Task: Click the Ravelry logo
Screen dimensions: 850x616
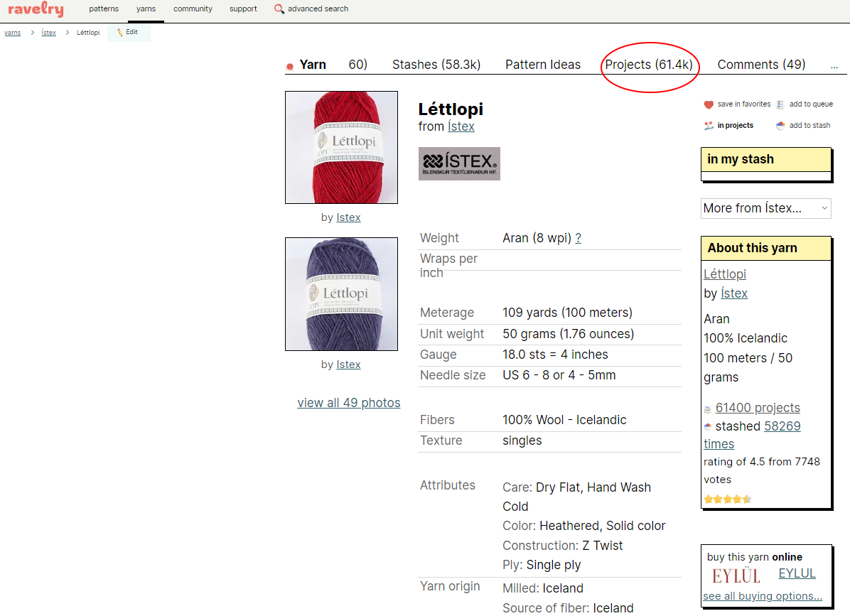Action: pos(36,9)
